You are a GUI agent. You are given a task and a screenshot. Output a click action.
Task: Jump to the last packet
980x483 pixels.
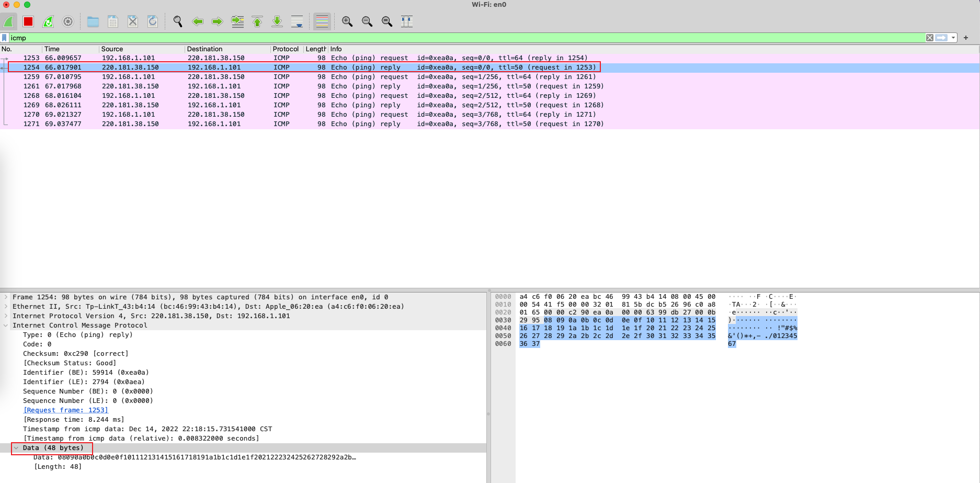(277, 21)
